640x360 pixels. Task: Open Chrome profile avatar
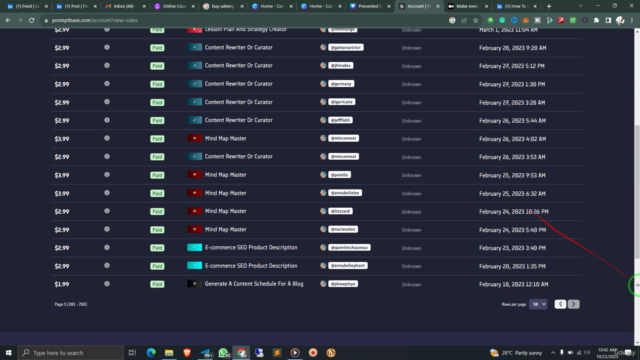(620, 20)
